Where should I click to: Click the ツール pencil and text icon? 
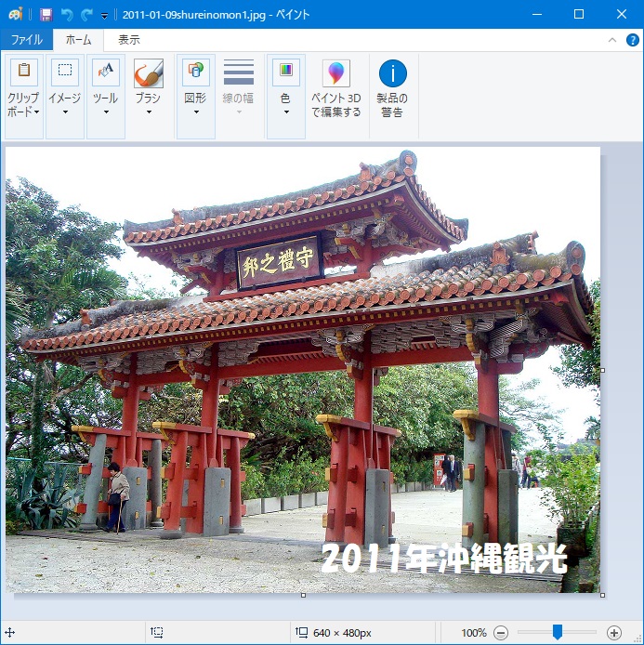[x=106, y=72]
